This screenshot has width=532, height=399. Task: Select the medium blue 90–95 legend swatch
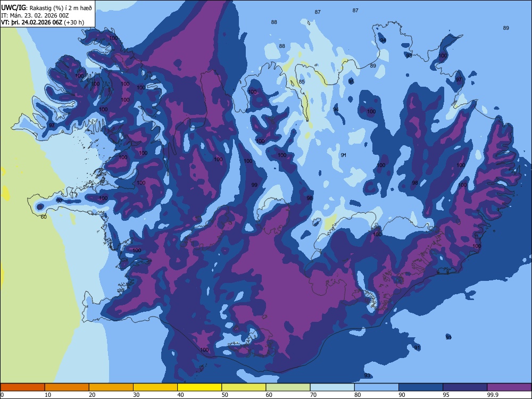click(x=421, y=387)
